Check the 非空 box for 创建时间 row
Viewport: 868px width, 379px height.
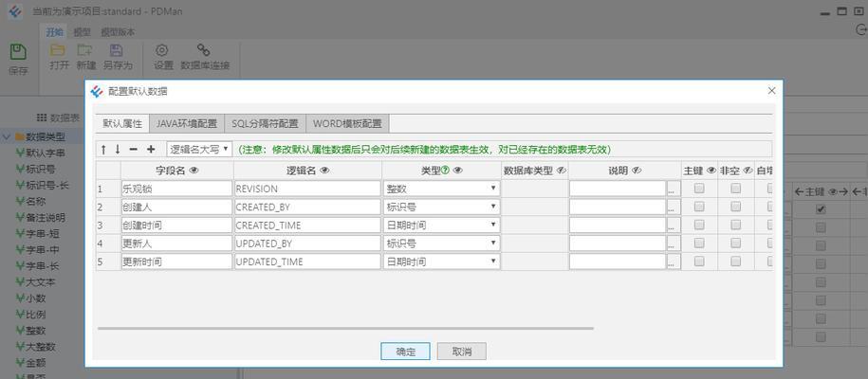coord(735,226)
